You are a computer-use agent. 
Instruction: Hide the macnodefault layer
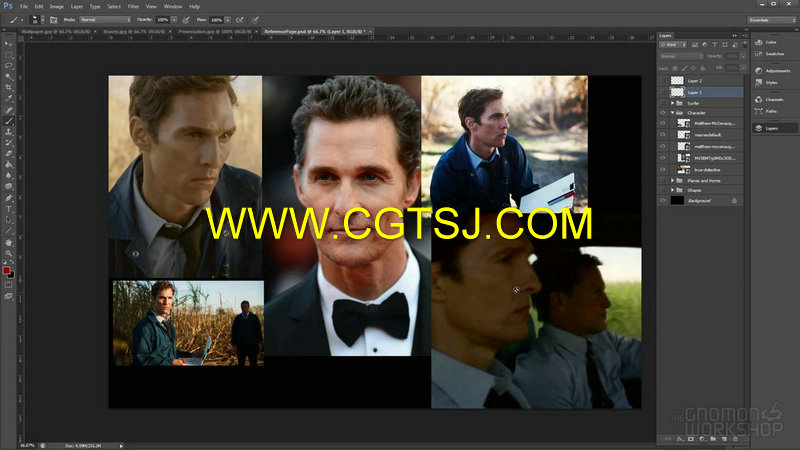click(x=662, y=135)
